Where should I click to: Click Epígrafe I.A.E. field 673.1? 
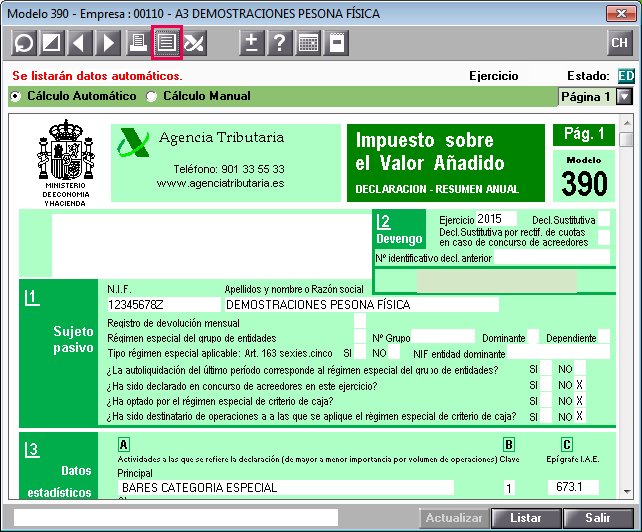point(573,487)
